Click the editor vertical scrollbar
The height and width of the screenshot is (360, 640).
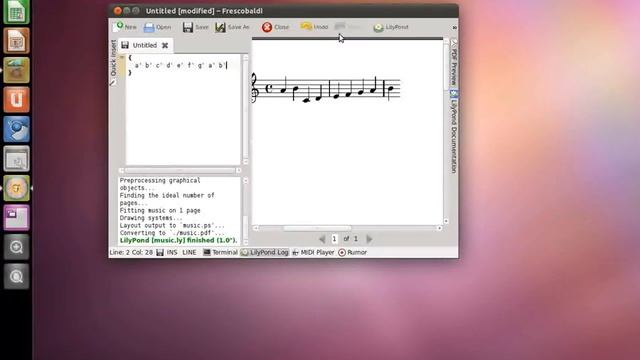(x=245, y=110)
